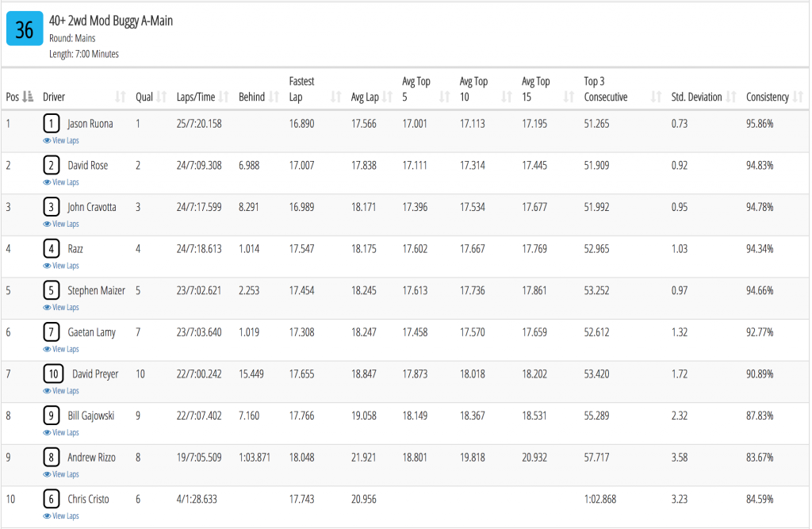Sort by Fastest Lap column arrows
Screen dimensions: 812x529
point(336,97)
